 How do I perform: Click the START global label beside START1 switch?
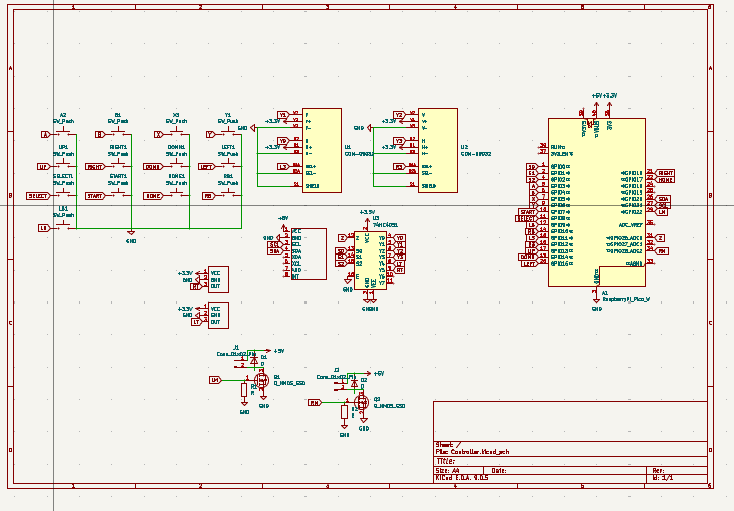coord(95,196)
